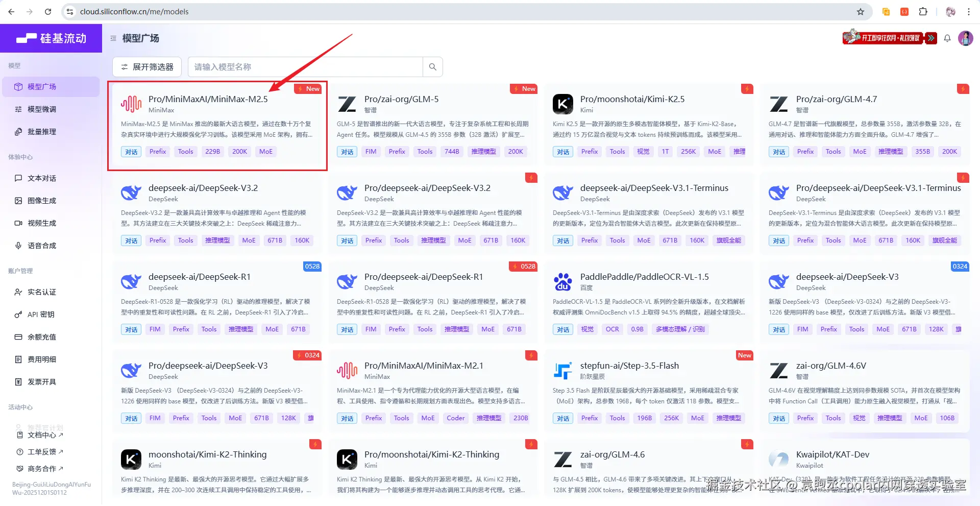Click the Step-3.5-Flash stepfun logo
Image resolution: width=980 pixels, height=506 pixels.
563,371
